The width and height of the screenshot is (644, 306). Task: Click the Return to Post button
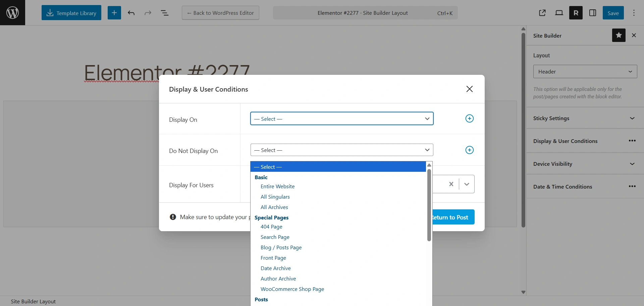click(453, 217)
